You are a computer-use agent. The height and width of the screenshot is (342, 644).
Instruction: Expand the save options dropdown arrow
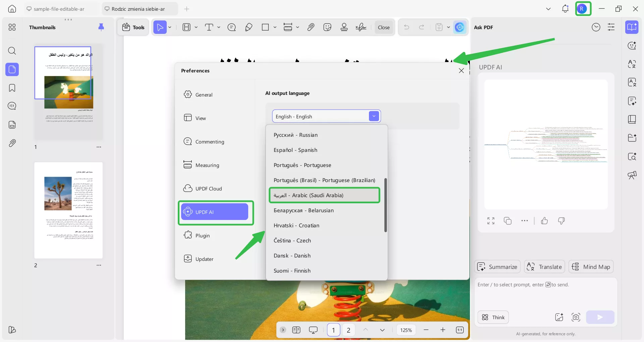[448, 27]
